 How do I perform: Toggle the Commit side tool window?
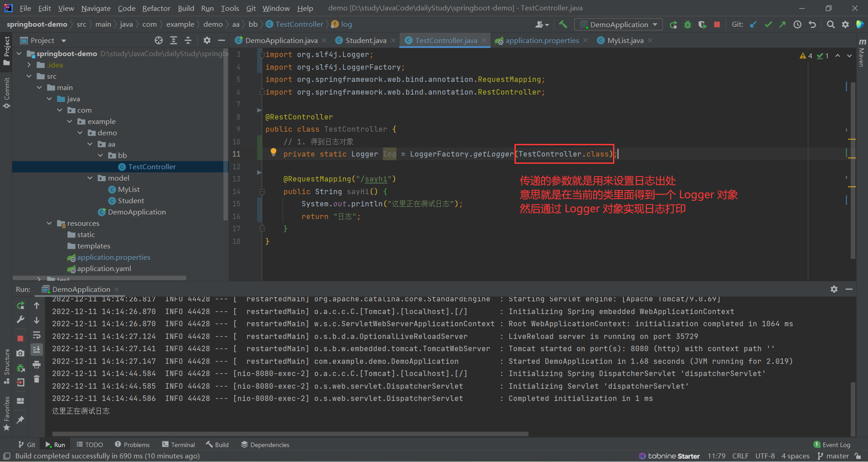click(6, 93)
